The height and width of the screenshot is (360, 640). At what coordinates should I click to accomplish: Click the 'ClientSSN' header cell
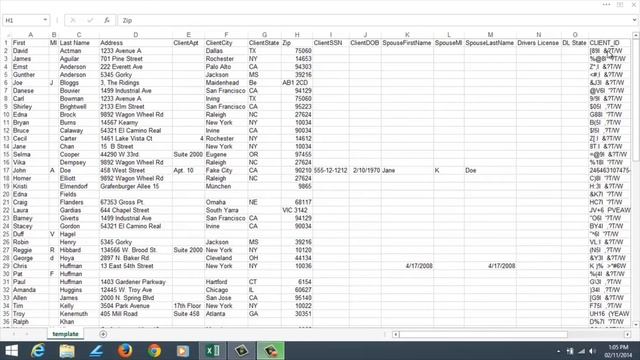click(331, 43)
